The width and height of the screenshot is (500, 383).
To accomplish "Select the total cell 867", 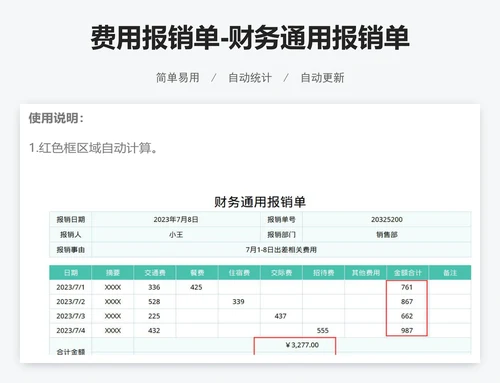I will (407, 302).
